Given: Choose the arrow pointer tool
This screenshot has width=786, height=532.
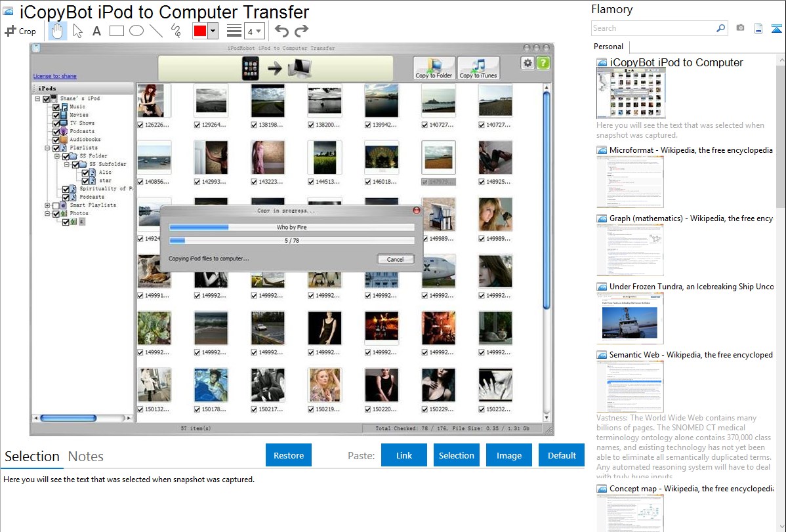Looking at the screenshot, I should click(77, 31).
